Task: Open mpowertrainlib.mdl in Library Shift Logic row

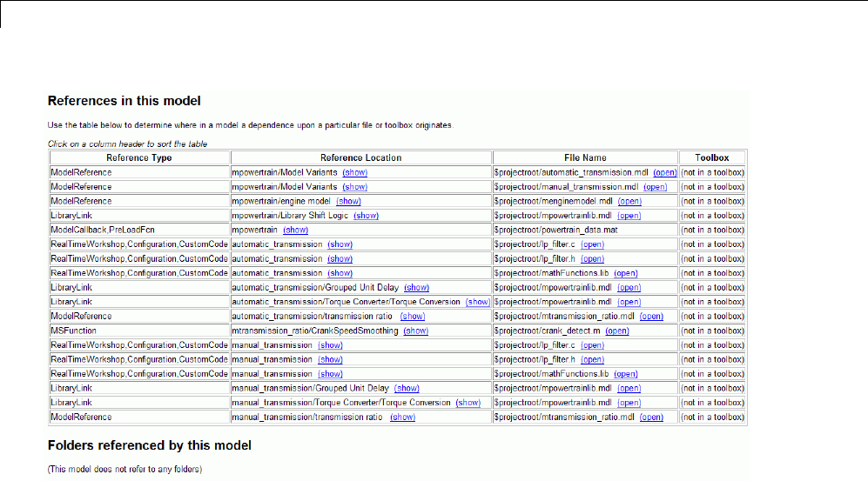Action: click(x=629, y=216)
